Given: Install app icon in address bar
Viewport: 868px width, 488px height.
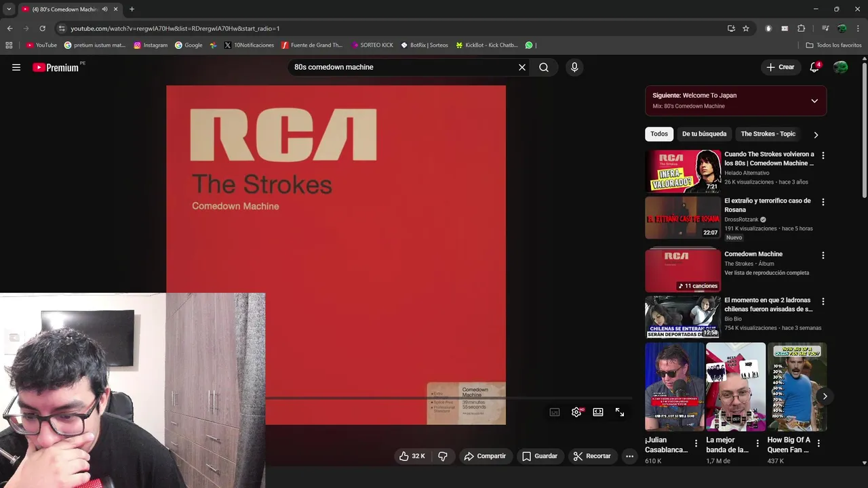Looking at the screenshot, I should pos(731,28).
